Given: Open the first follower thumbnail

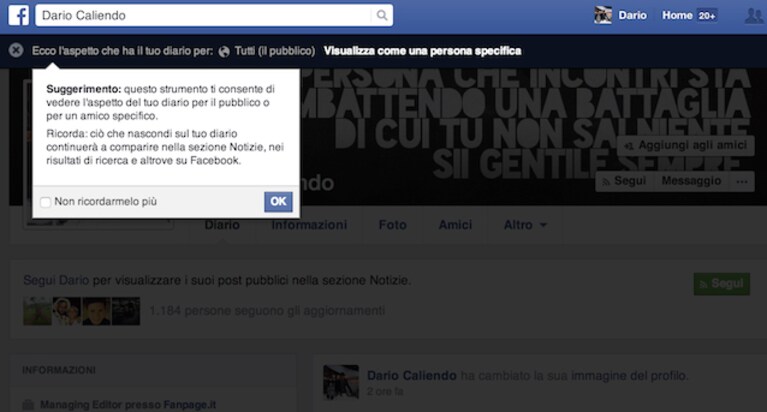Looking at the screenshot, I should [x=37, y=311].
